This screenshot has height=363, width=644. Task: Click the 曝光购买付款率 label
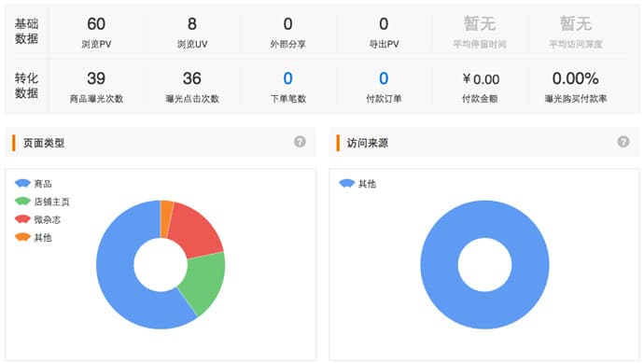coord(576,99)
